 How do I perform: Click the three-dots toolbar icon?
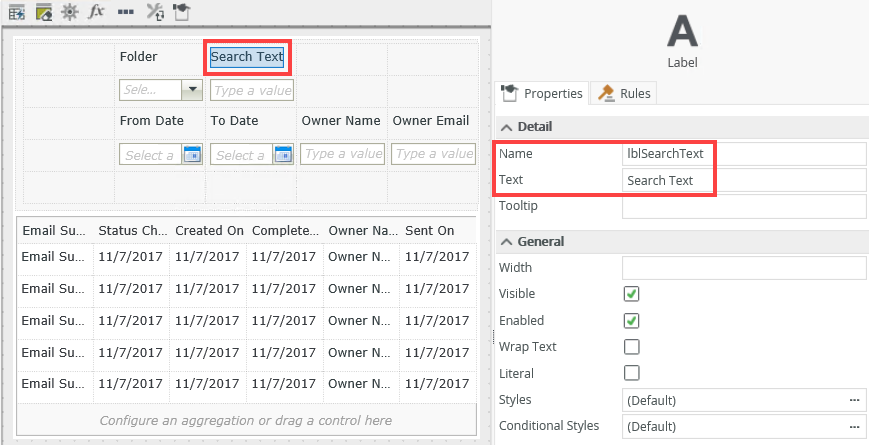pos(125,12)
